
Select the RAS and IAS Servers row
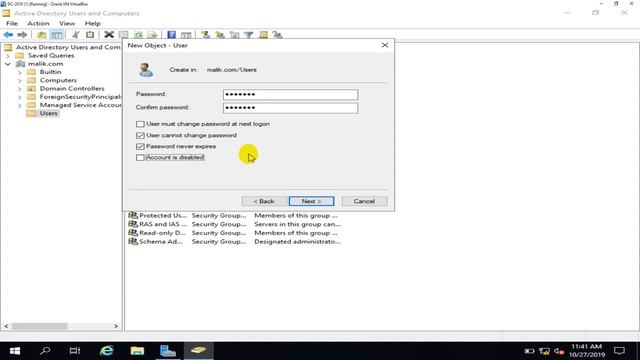tap(235, 224)
